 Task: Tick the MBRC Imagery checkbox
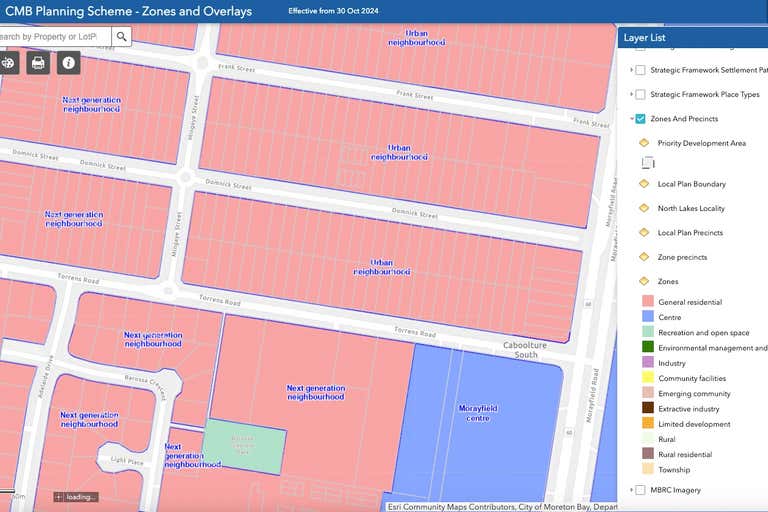tap(640, 490)
